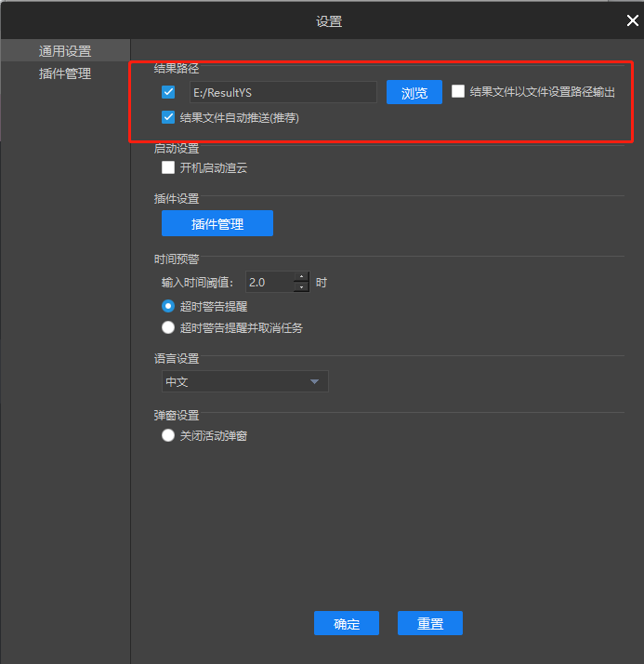Click the E:/ResultYS path input field
Viewport: 644px width, 664px height.
coord(282,92)
